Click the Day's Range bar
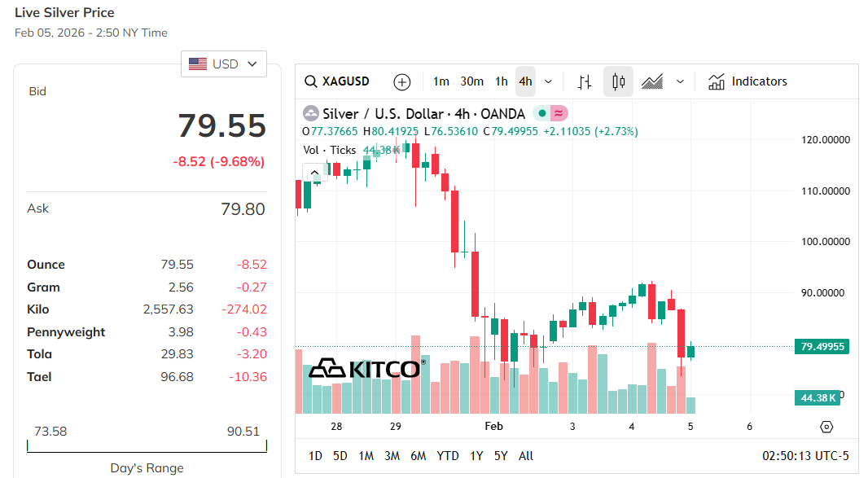 click(x=147, y=446)
